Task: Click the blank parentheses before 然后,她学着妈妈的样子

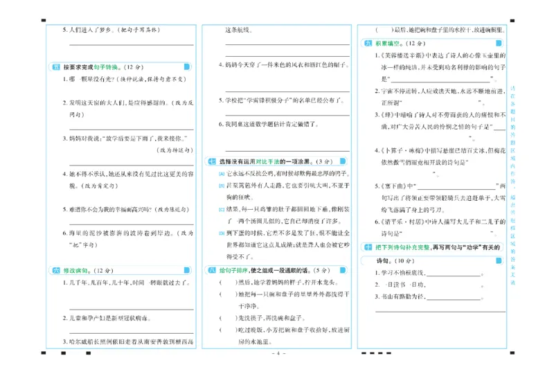Action: coord(229,283)
